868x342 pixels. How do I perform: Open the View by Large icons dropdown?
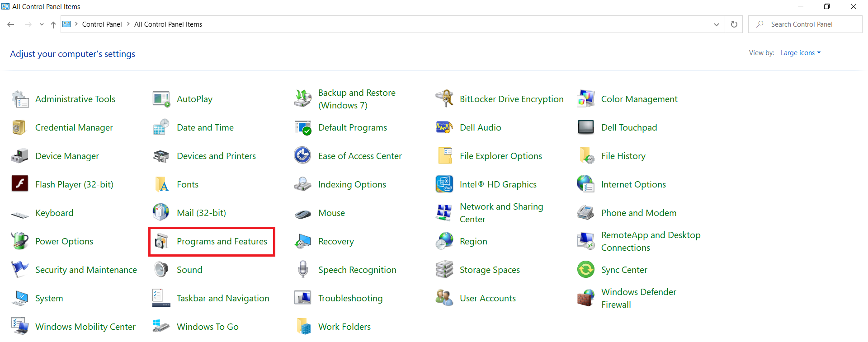[x=800, y=53]
